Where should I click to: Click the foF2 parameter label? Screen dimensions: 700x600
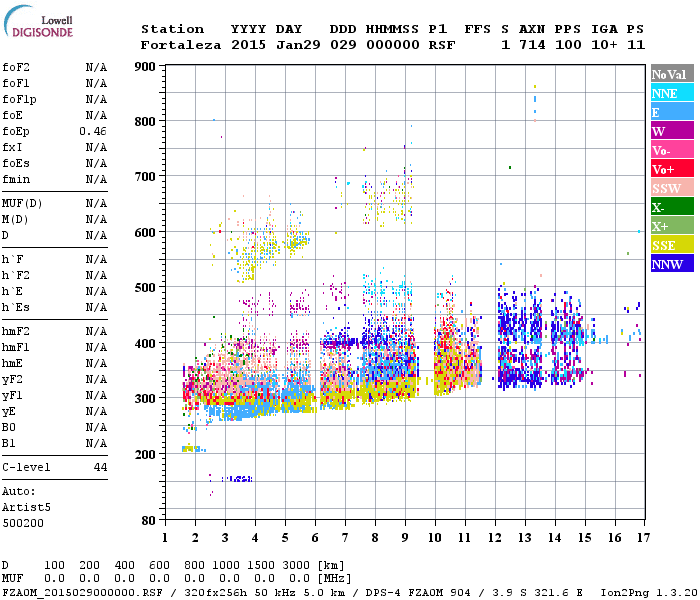point(16,67)
